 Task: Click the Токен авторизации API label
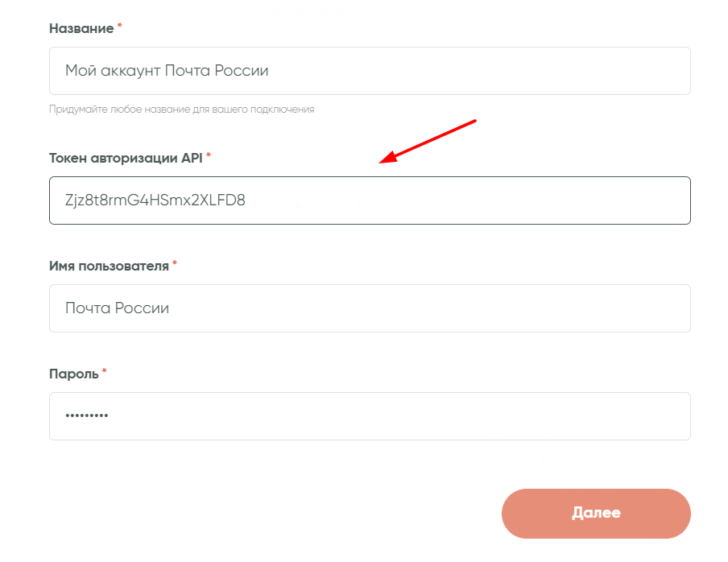(126, 158)
